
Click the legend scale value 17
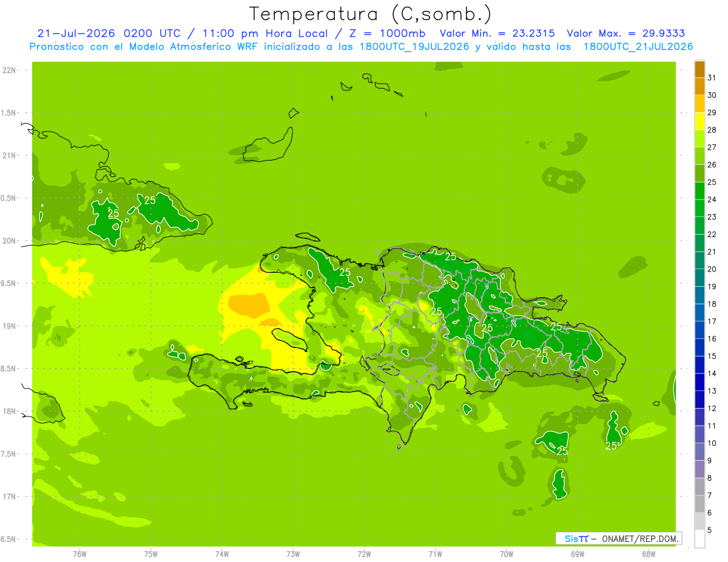pyautogui.click(x=712, y=321)
